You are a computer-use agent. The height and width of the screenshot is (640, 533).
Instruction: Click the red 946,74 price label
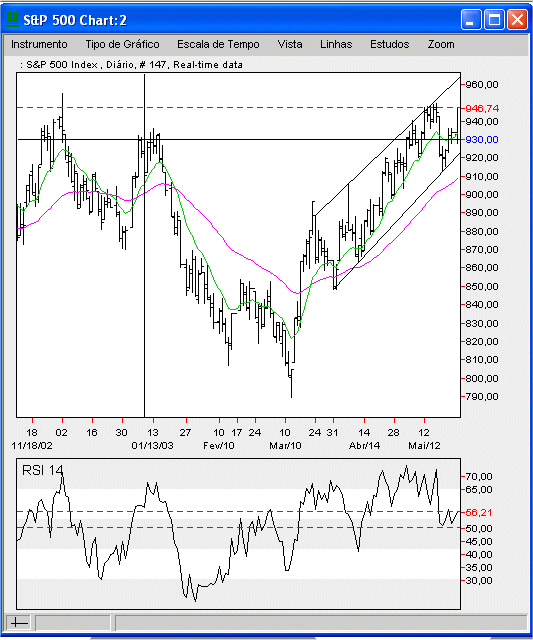click(x=482, y=108)
